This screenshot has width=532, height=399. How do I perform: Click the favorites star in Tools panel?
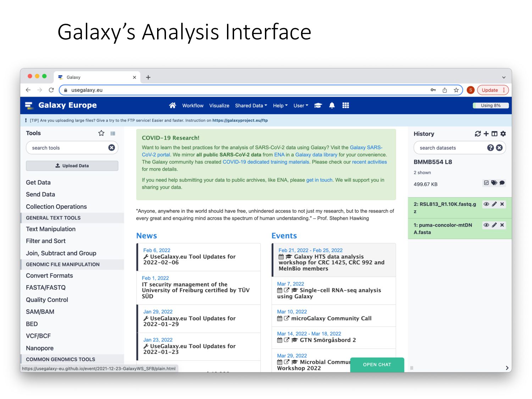pos(101,133)
